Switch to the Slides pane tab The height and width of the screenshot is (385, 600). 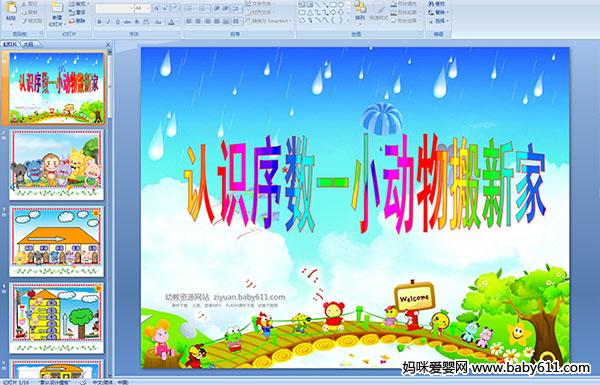[x=10, y=44]
